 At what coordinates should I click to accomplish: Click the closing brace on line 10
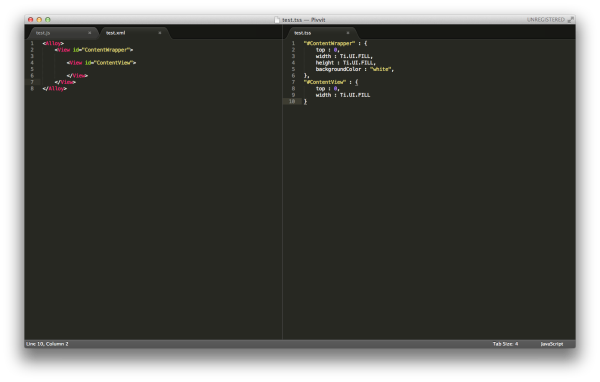tap(305, 101)
